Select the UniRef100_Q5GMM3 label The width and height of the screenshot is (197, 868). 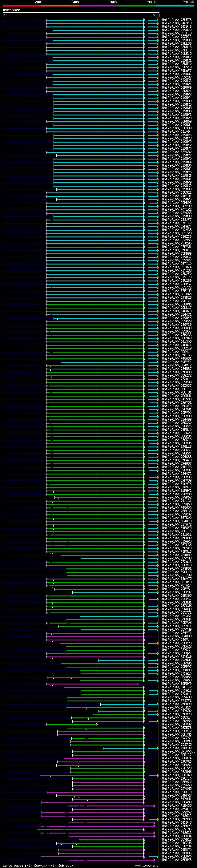click(x=177, y=372)
